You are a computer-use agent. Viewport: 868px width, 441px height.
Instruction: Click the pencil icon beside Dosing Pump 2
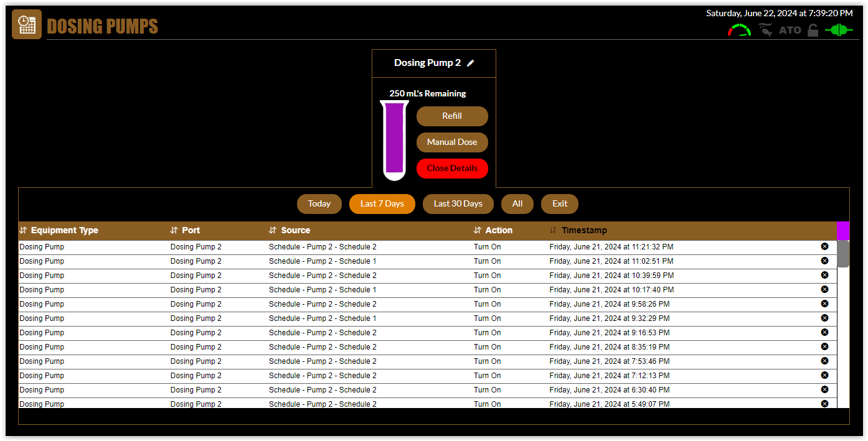click(471, 63)
